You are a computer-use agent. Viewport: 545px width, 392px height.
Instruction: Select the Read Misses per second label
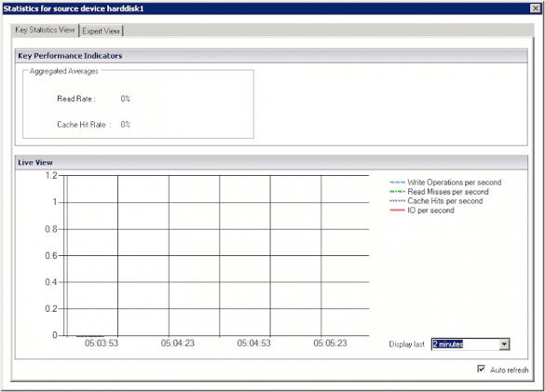[x=448, y=192]
